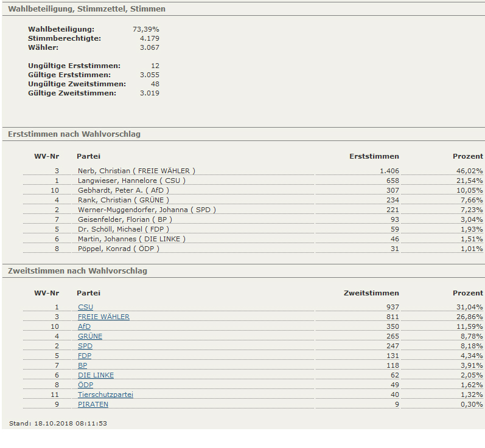This screenshot has height=448, width=485.
Task: Click the Erststimmen percentage 21,54%
Action: pyautogui.click(x=470, y=181)
